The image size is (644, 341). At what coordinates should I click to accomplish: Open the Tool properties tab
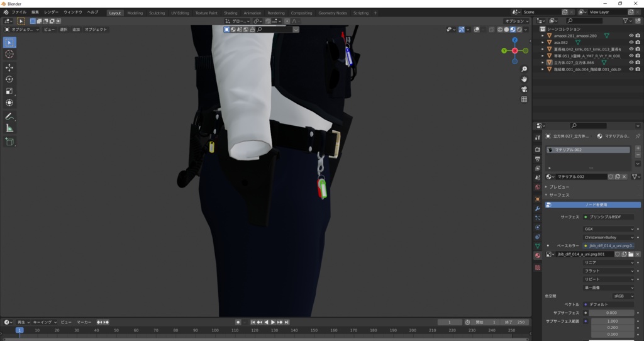click(538, 137)
